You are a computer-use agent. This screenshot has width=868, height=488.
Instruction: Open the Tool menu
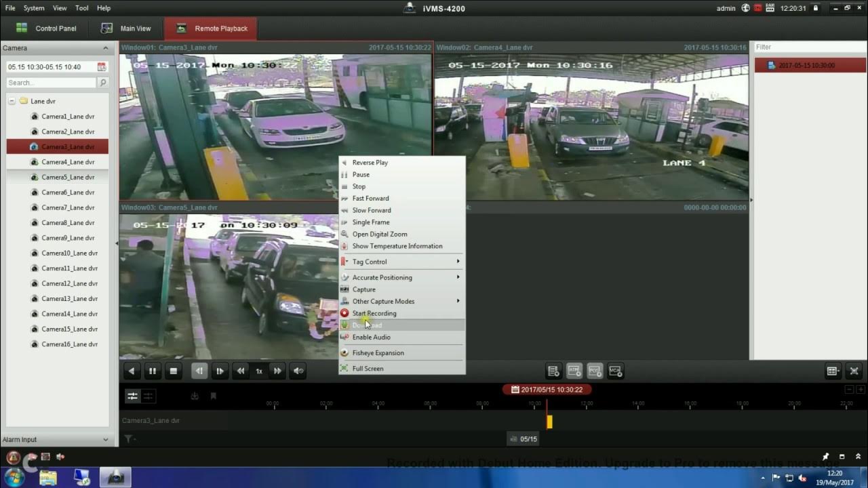pyautogui.click(x=82, y=8)
